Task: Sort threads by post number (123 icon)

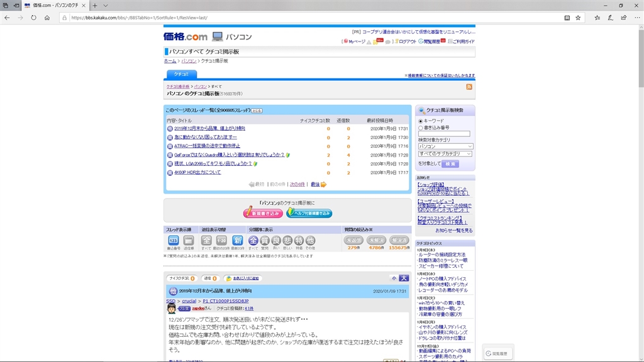Action: 174,241
